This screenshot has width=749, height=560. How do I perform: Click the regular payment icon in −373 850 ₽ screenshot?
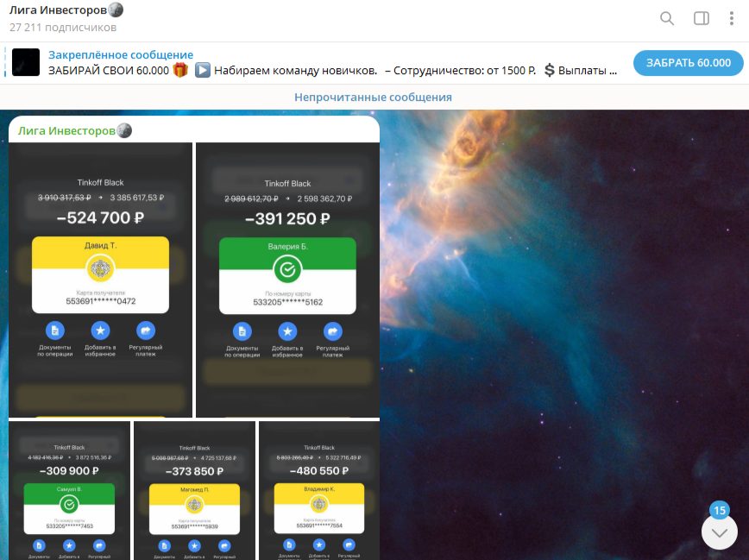224,546
